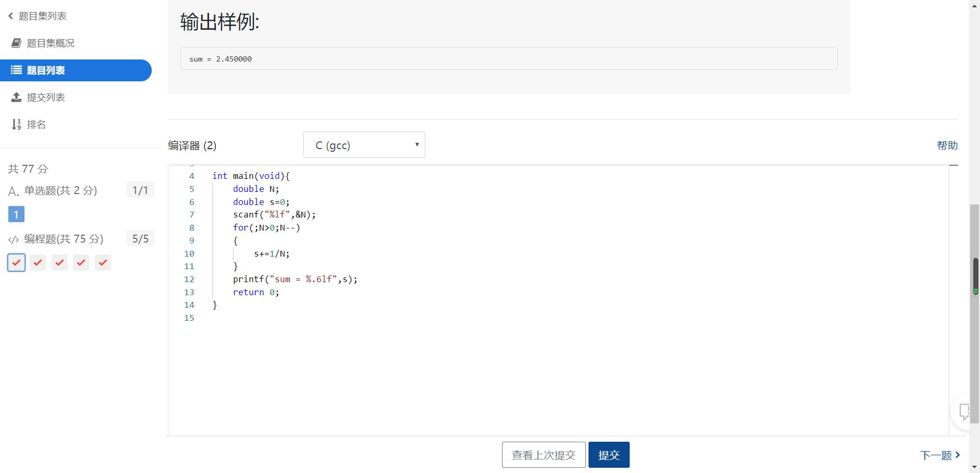Click the list icon for 题目列表
This screenshot has height=473, width=980.
[x=17, y=70]
